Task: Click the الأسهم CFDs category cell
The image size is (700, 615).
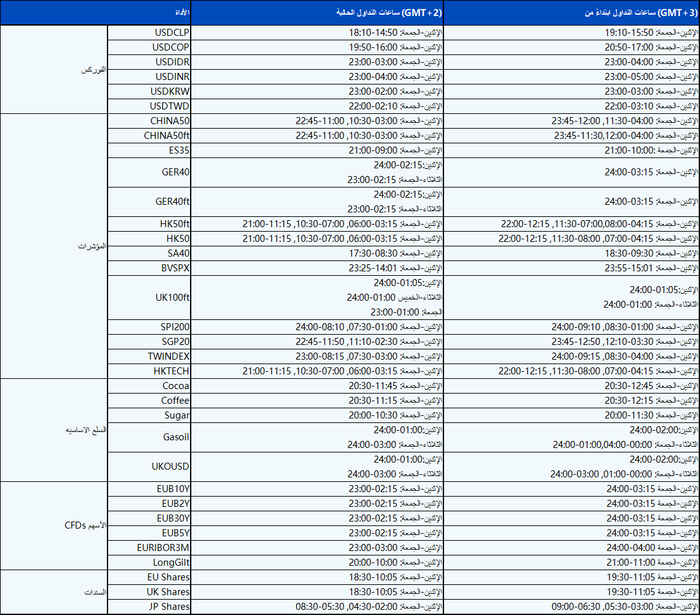Action: click(54, 525)
